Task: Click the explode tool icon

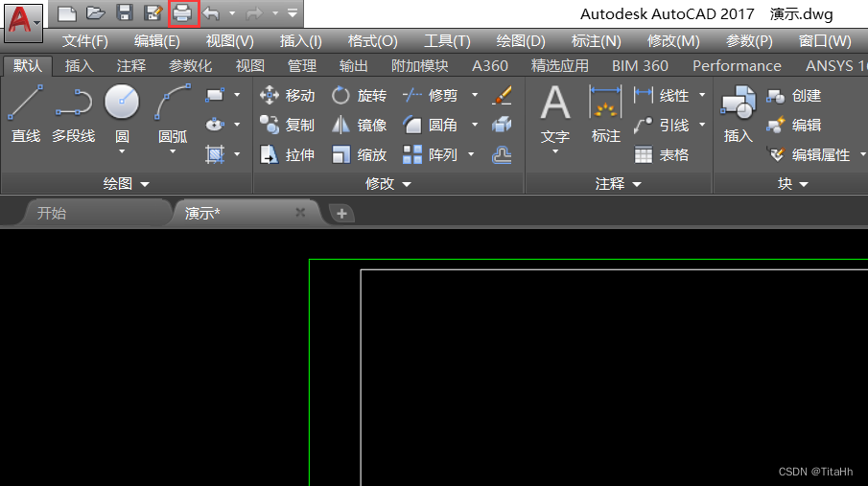Action: pyautogui.click(x=502, y=126)
